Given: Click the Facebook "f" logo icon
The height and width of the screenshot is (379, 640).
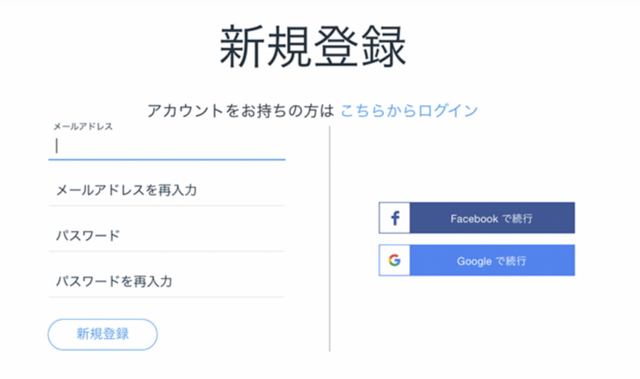Looking at the screenshot, I should tap(395, 218).
